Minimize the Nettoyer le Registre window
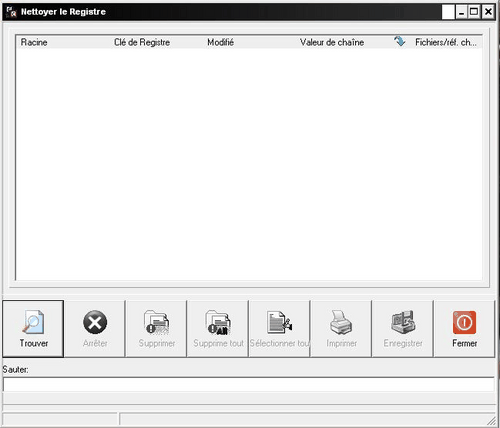Viewport: 500px width, 428px height. [x=461, y=12]
